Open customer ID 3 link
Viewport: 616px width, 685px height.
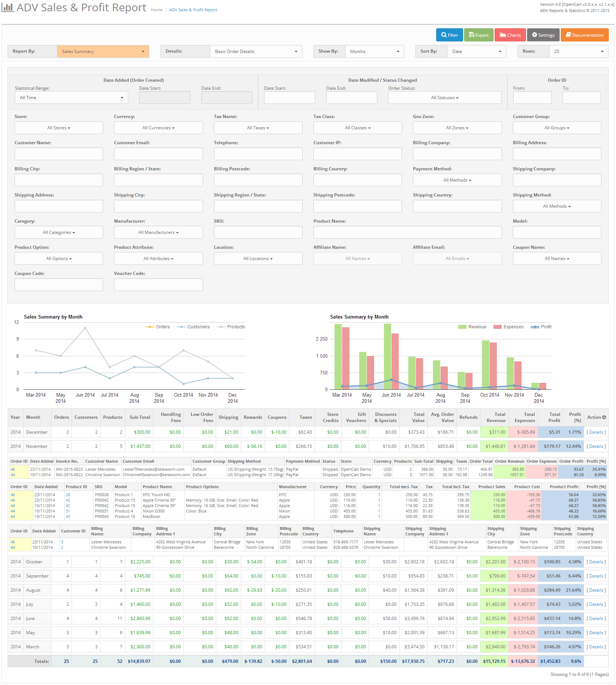click(x=62, y=542)
